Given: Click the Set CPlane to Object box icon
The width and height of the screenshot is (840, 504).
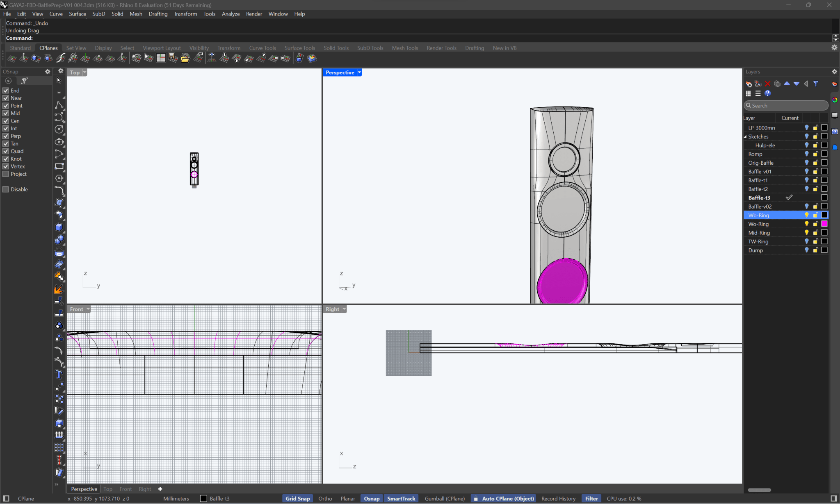Looking at the screenshot, I should click(36, 58).
